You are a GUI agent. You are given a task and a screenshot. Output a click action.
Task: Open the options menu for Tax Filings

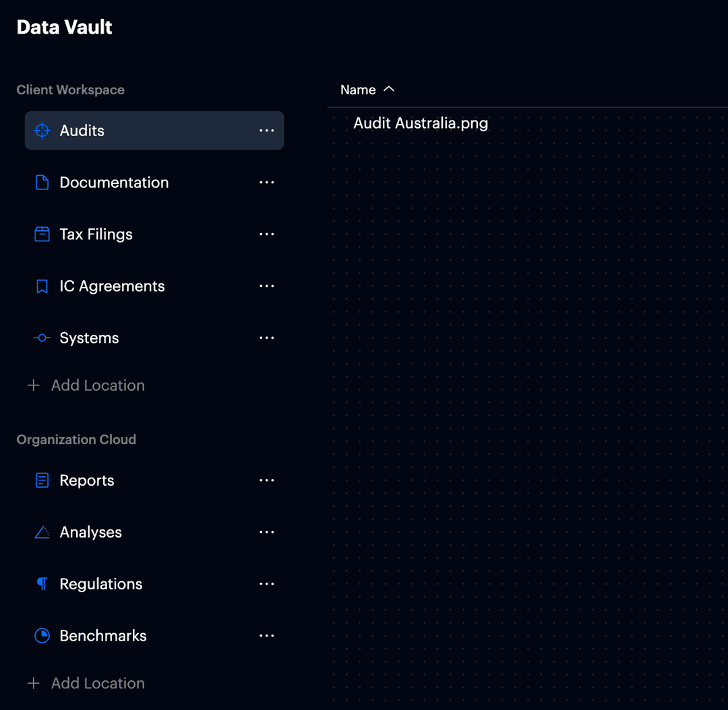(266, 234)
